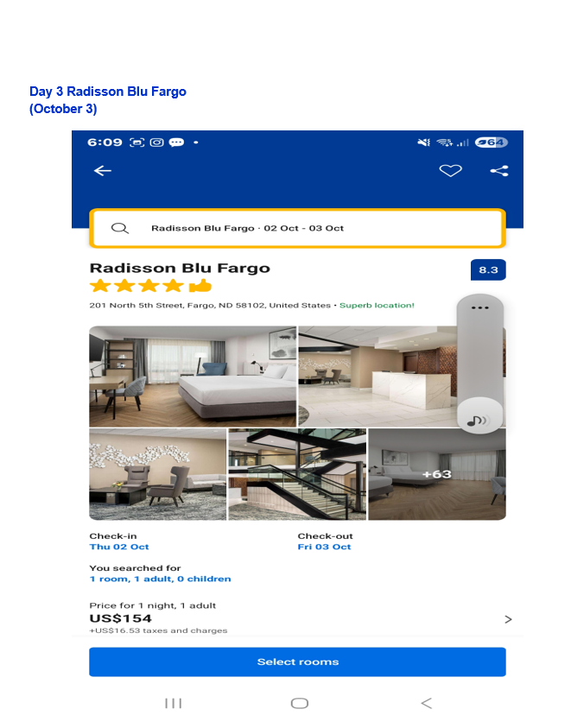571x728 pixels.
Task: Change check-out date Fri 03 Oct
Action: point(324,547)
